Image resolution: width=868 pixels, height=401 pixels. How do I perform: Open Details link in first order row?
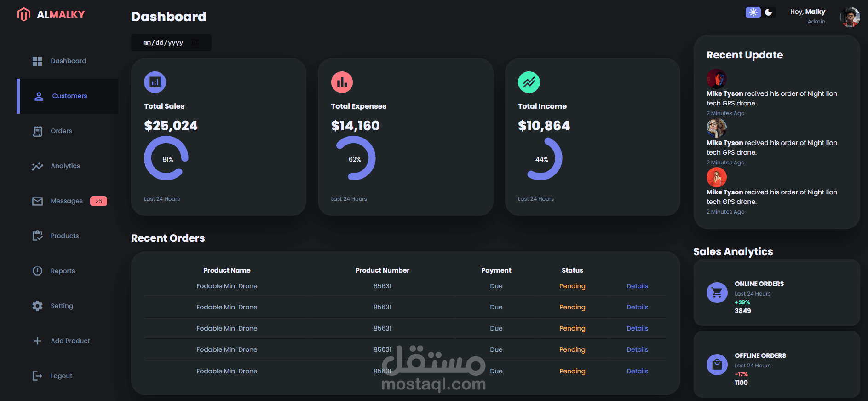click(637, 286)
